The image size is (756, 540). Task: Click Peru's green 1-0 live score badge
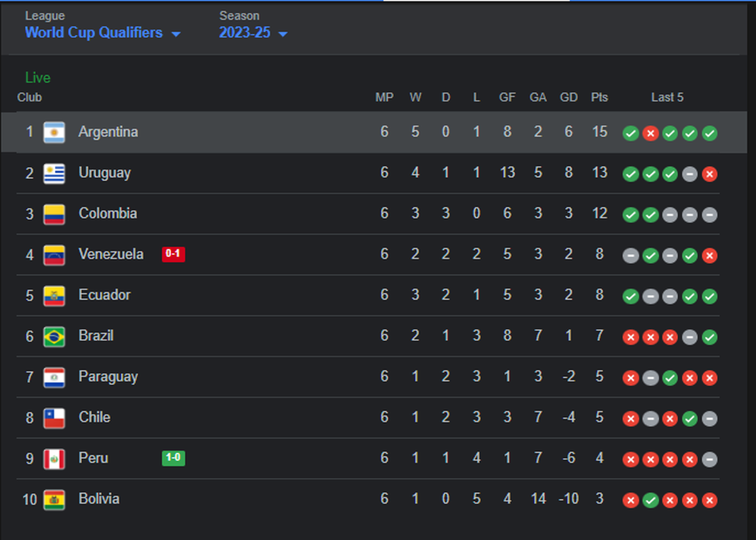point(173,458)
